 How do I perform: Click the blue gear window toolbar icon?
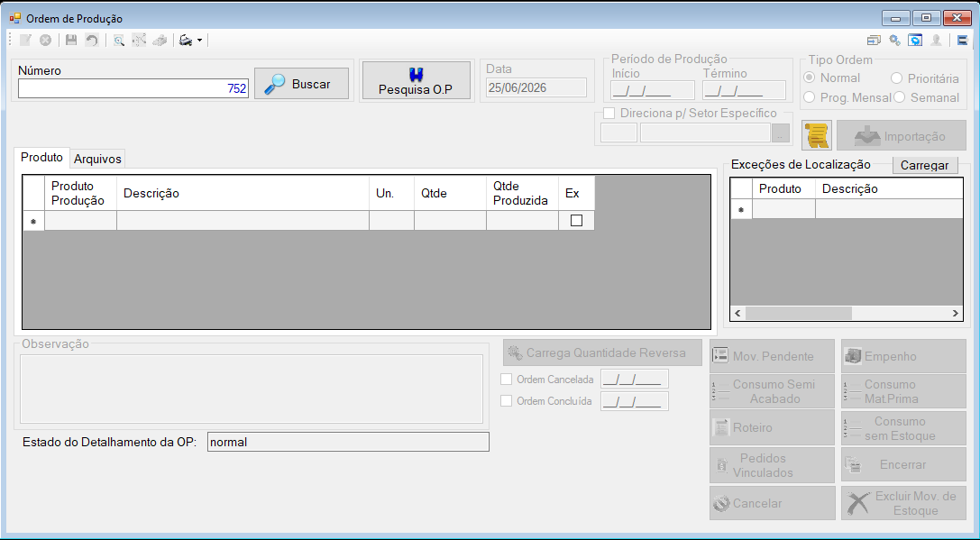coord(915,40)
